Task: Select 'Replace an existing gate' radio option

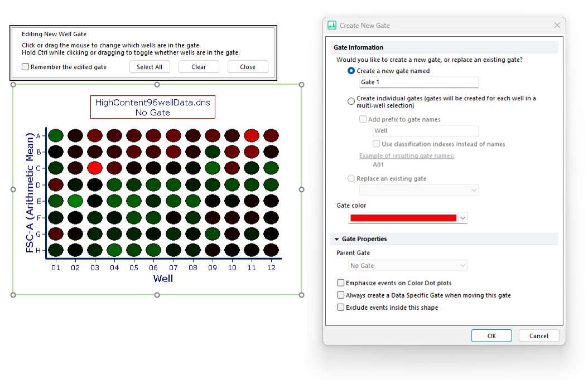Action: point(351,179)
